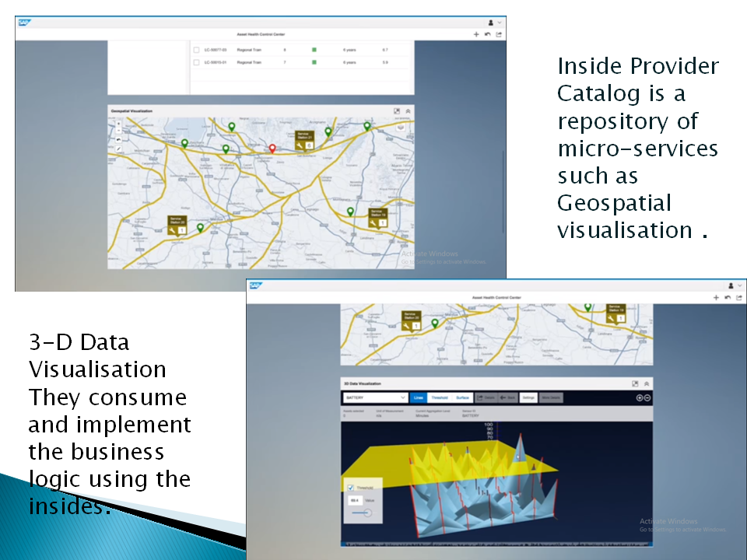Click the map's undo button below the zoom controls

pos(118,139)
